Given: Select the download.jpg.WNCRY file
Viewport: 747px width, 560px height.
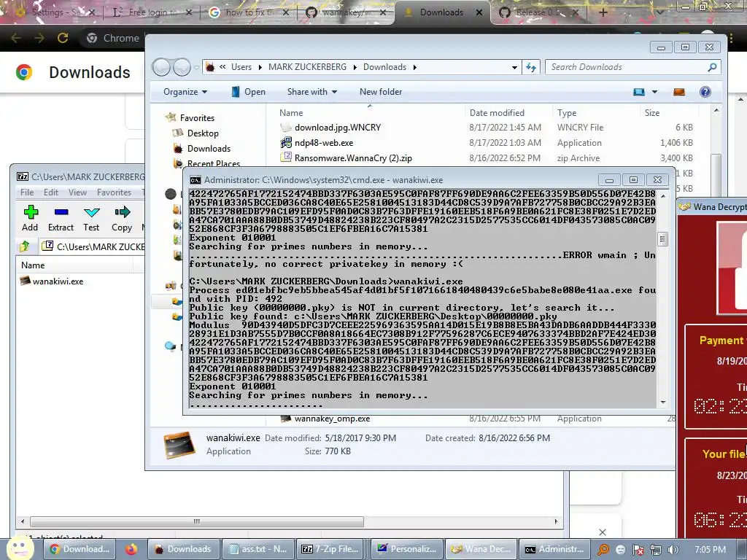Looking at the screenshot, I should tap(338, 128).
